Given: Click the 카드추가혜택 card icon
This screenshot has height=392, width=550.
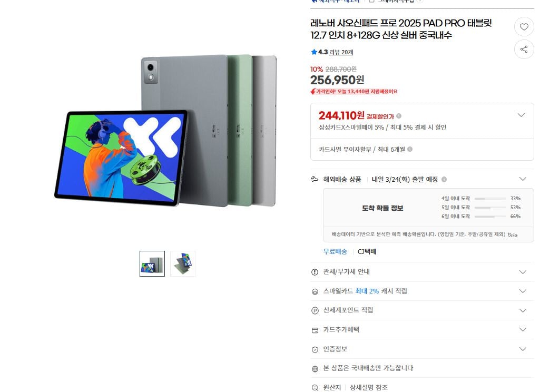Looking at the screenshot, I should pos(315,330).
